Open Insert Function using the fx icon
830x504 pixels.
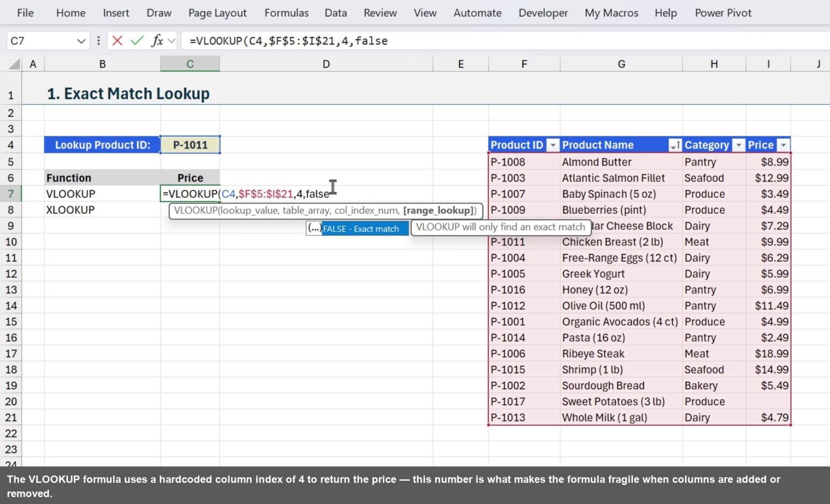point(157,41)
